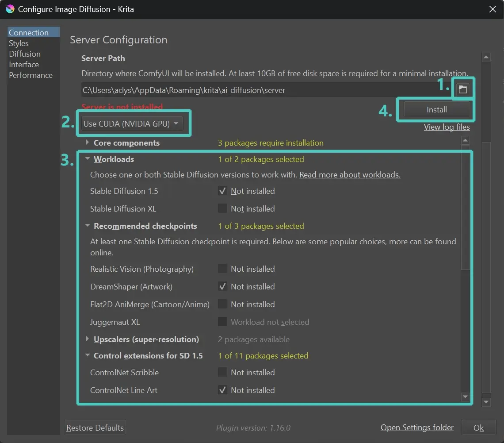Viewport: 504px width, 443px height.
Task: Check the Flat2D AniMerge (Cartoon/Anime) checkbox
Action: [x=222, y=304]
